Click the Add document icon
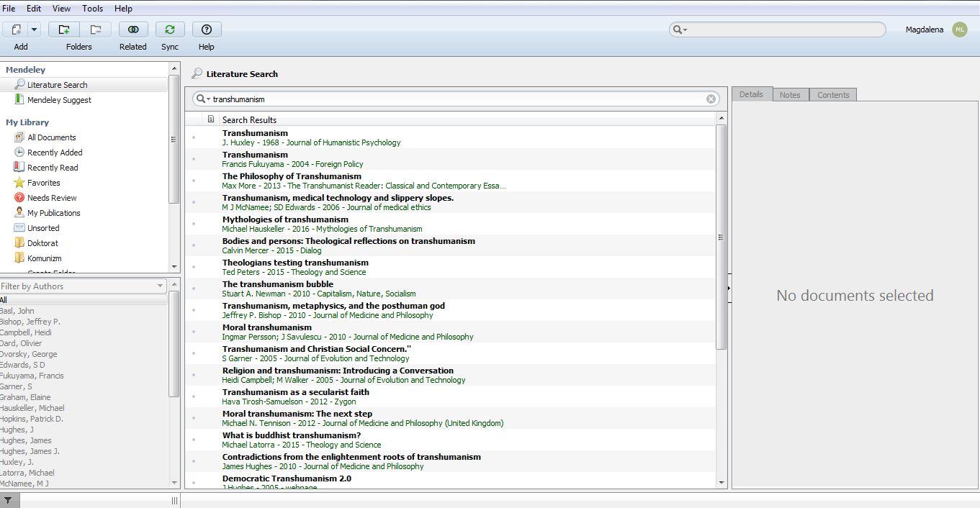Image resolution: width=980 pixels, height=508 pixels. coord(16,30)
